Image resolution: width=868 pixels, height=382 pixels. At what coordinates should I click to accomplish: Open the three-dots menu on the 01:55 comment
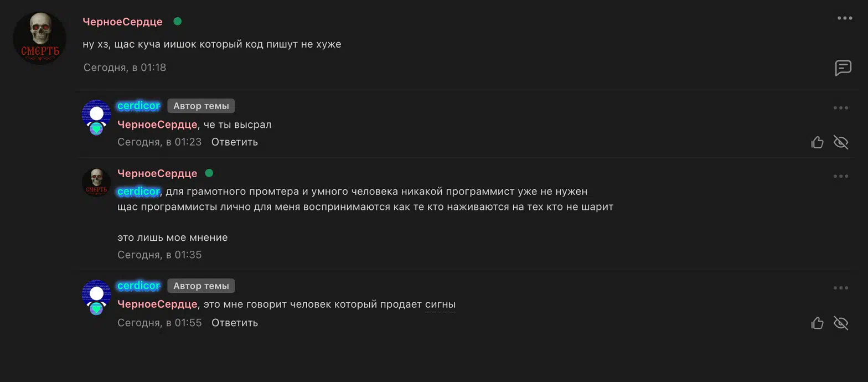pyautogui.click(x=840, y=288)
